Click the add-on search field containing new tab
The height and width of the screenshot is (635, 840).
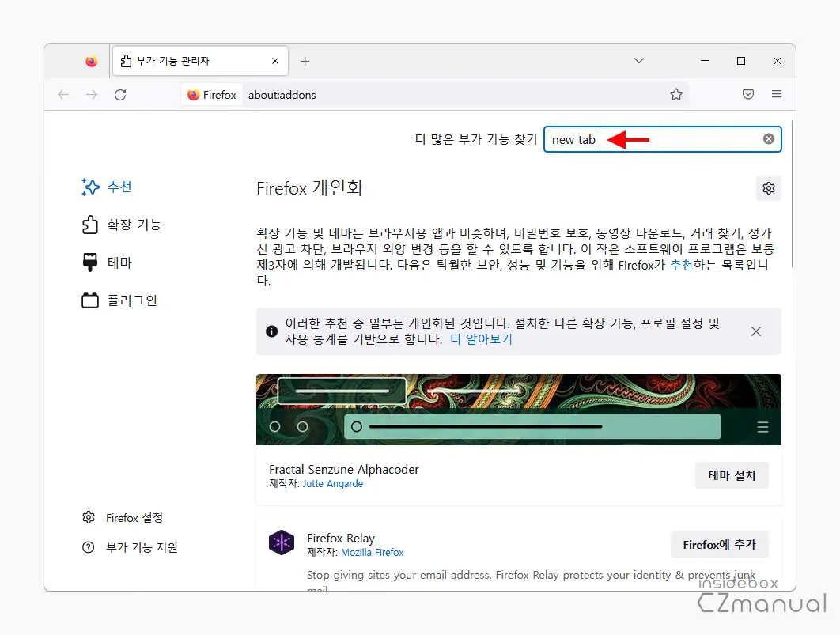[x=663, y=139]
